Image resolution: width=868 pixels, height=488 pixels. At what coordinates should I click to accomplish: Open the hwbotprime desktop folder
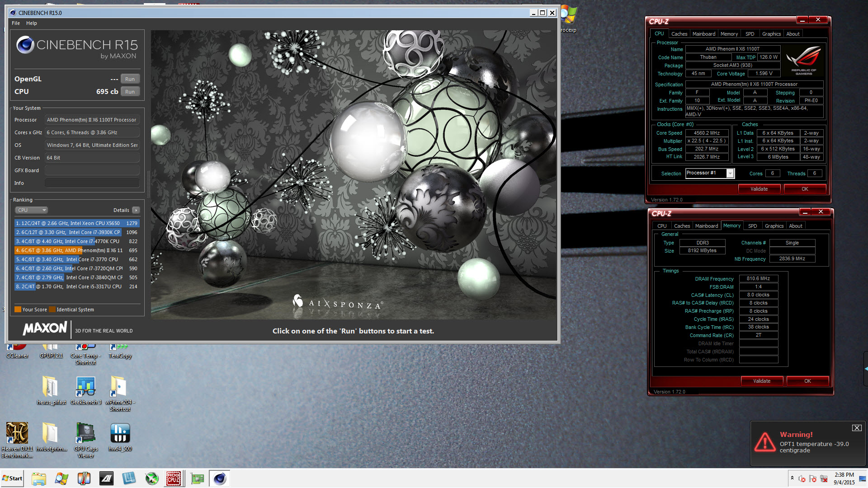click(51, 437)
